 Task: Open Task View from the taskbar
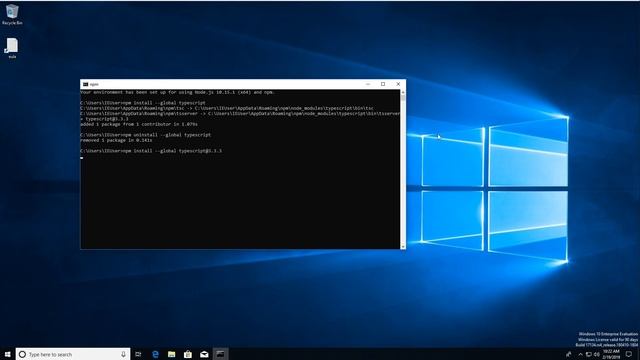click(x=138, y=354)
